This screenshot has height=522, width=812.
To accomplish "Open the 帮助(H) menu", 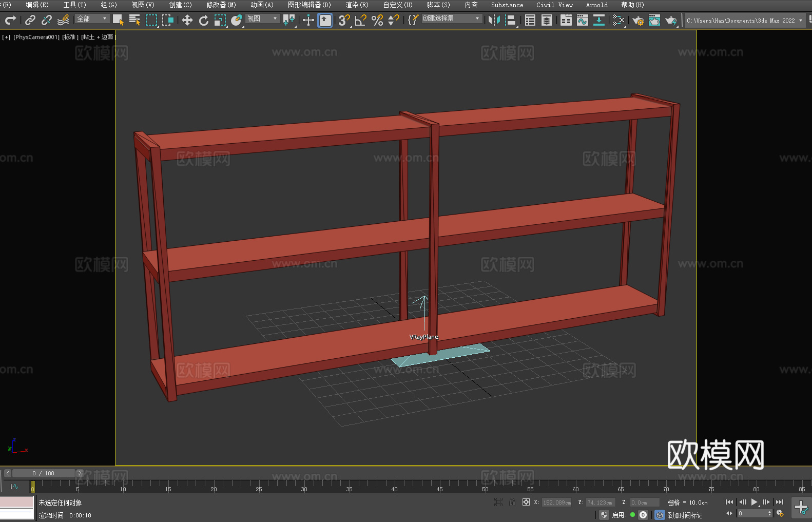I will click(x=632, y=5).
